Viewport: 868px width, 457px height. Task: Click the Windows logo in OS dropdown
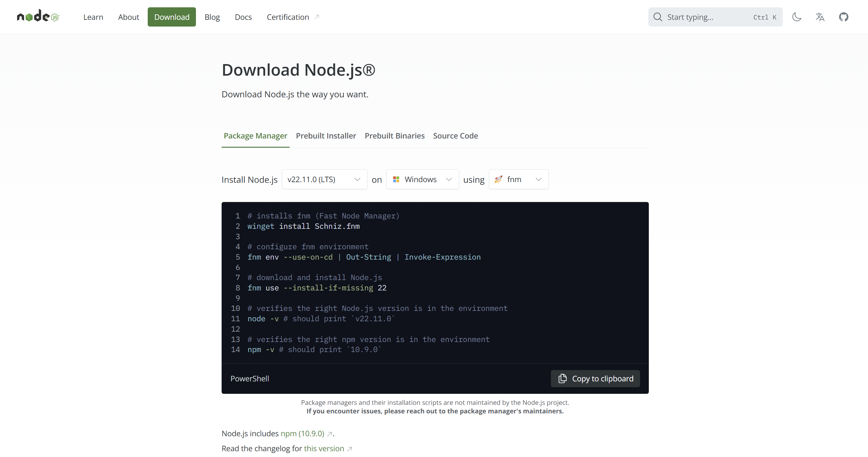[396, 179]
